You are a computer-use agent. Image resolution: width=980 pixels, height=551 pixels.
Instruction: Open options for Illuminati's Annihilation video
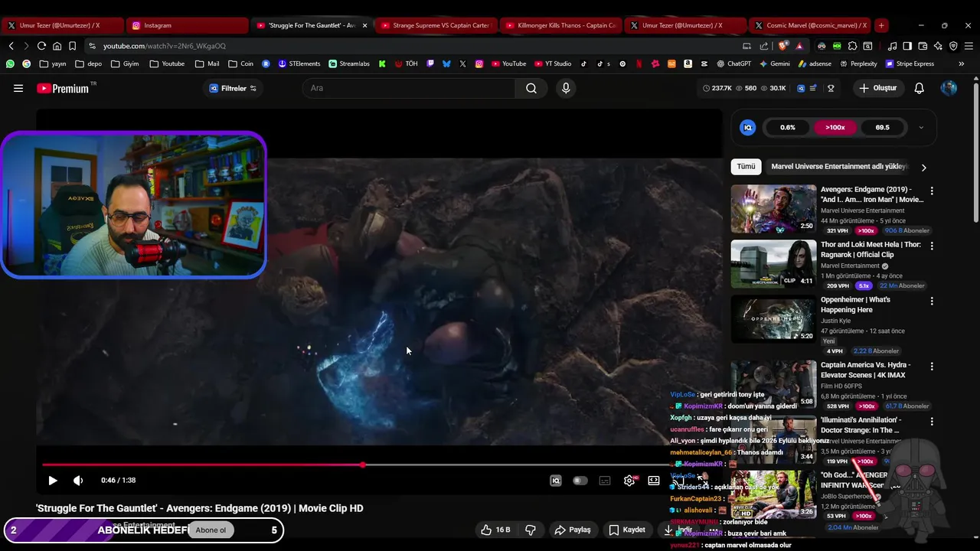pyautogui.click(x=932, y=422)
